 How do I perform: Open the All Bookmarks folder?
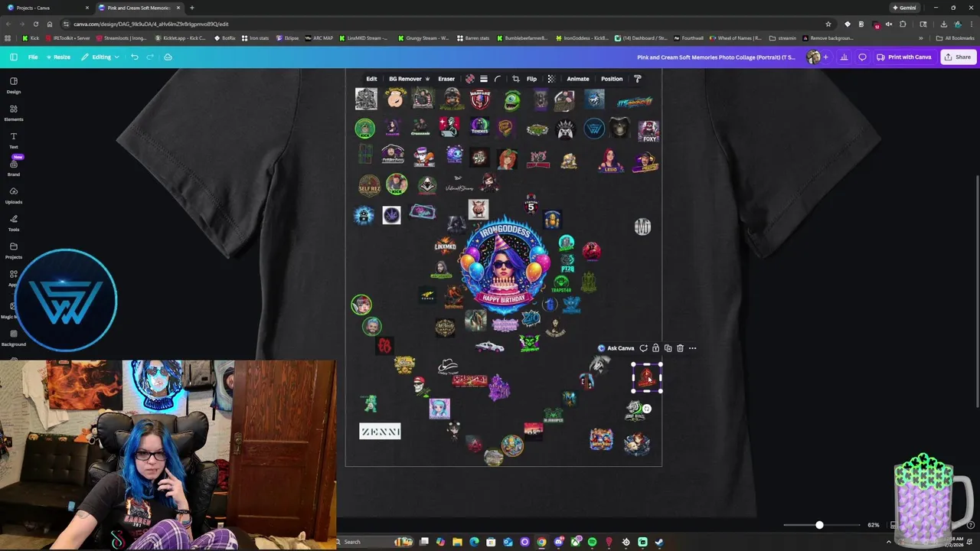pyautogui.click(x=955, y=38)
